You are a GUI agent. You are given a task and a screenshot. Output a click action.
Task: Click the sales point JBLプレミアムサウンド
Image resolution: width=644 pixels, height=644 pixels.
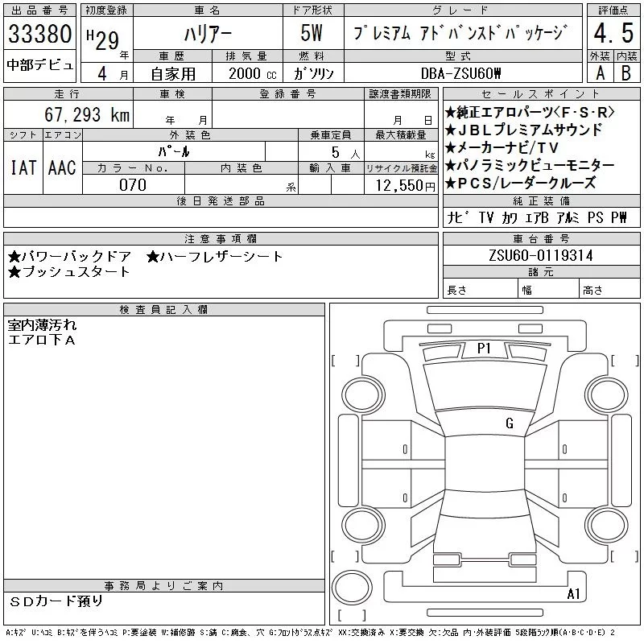(x=524, y=130)
